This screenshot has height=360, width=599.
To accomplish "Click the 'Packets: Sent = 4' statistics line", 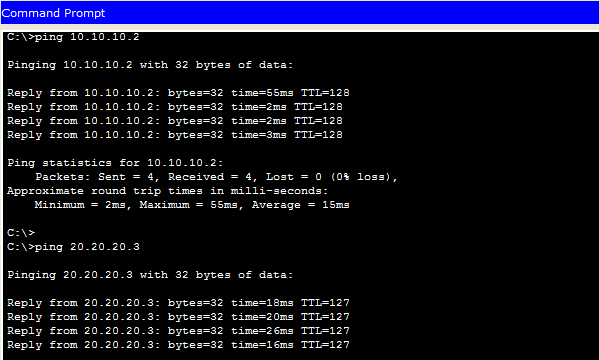I will [216, 177].
